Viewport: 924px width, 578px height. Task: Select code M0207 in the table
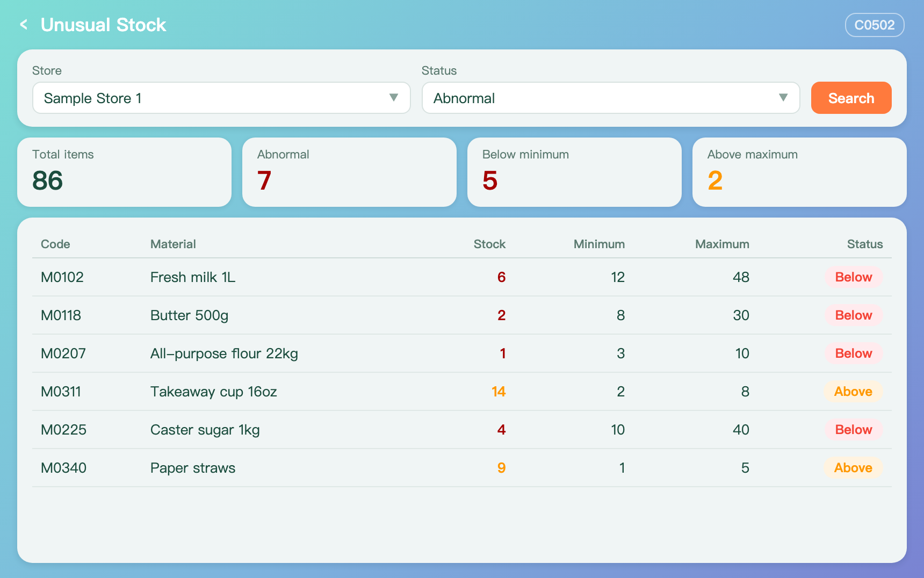click(x=63, y=353)
